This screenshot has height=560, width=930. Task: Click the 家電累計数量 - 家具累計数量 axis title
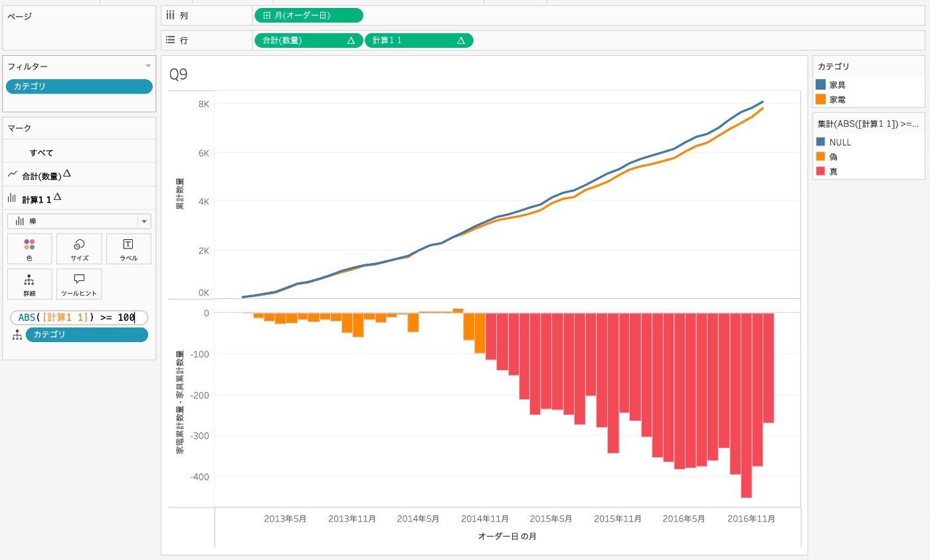[x=180, y=403]
